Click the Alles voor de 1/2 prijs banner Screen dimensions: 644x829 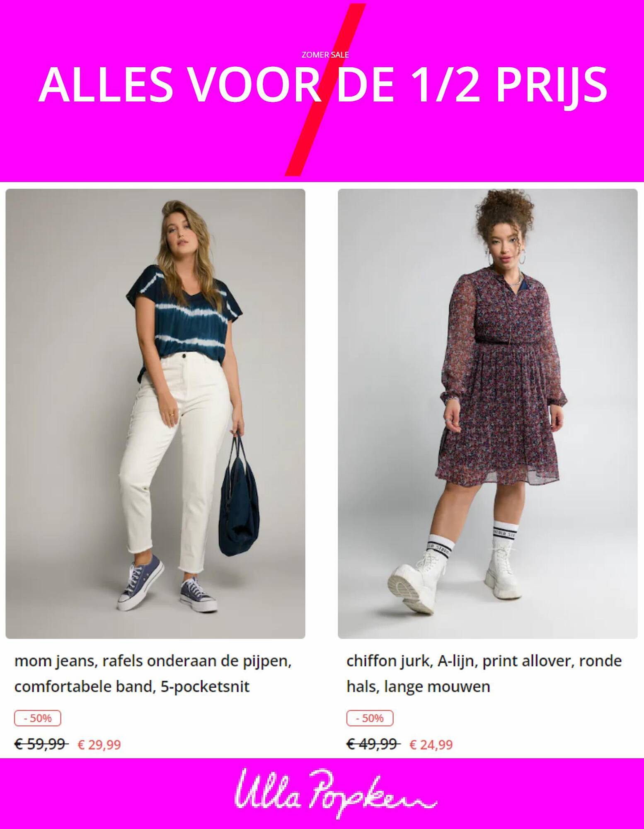[322, 84]
